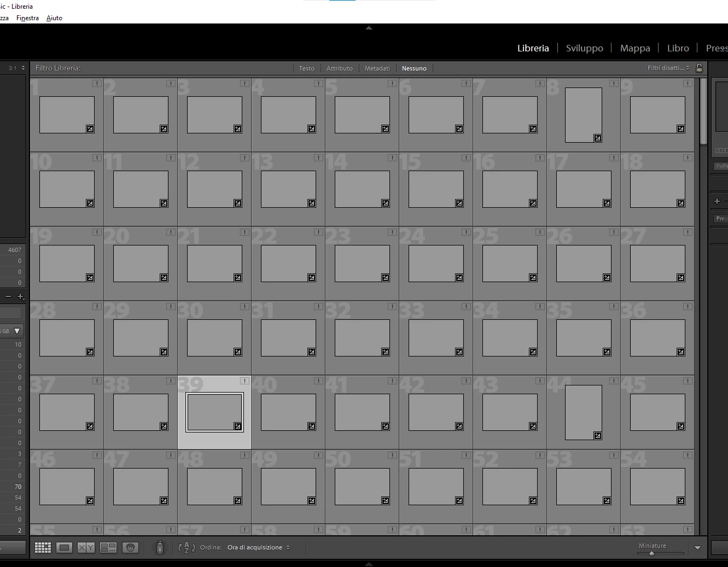Viewport: 728px width, 567px height.
Task: Select portrait thumbnail number 44
Action: (584, 412)
